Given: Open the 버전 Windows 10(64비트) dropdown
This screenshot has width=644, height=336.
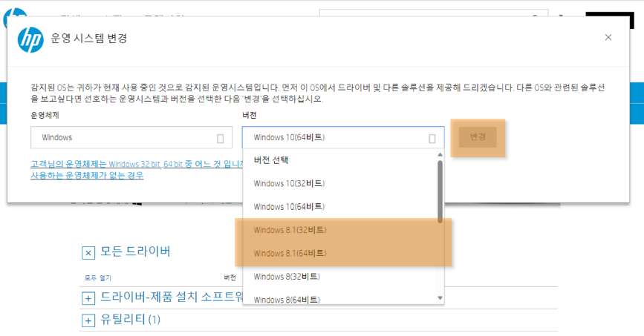Looking at the screenshot, I should pos(343,137).
